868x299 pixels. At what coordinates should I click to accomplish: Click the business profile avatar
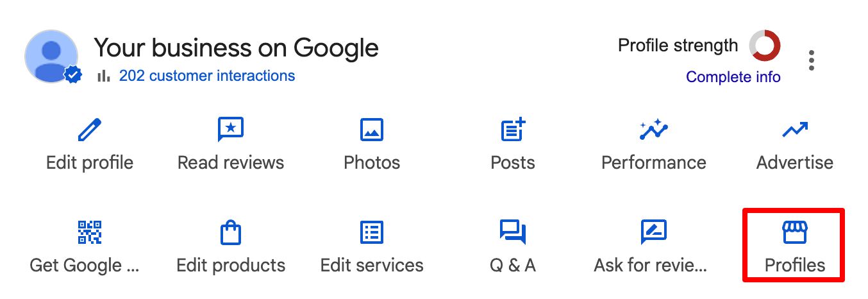coord(51,56)
